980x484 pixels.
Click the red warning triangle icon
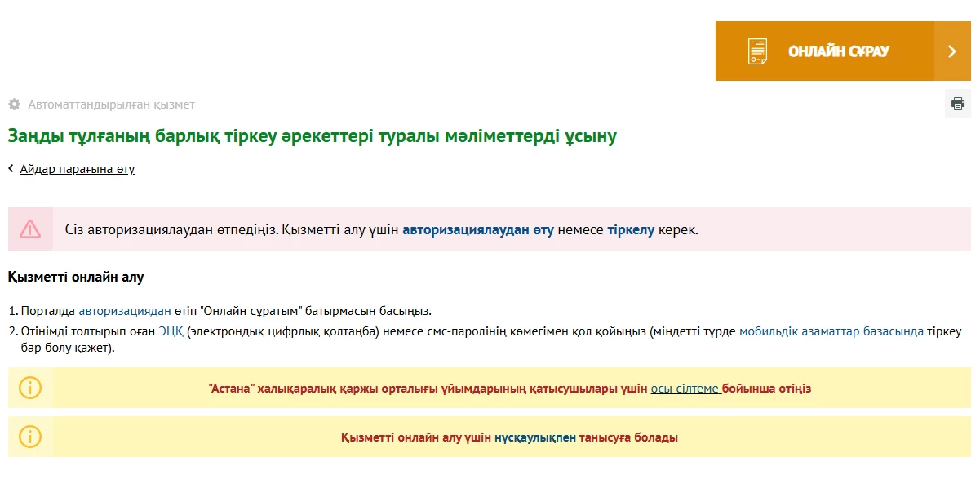pyautogui.click(x=30, y=229)
